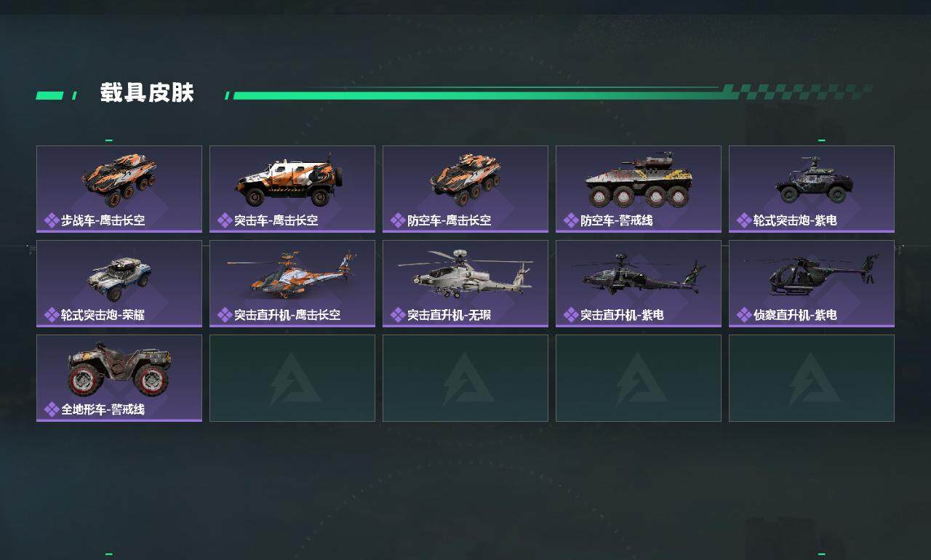Pick the 轮式突击炮-荣耀 skin card
The image size is (931, 560).
tap(119, 284)
